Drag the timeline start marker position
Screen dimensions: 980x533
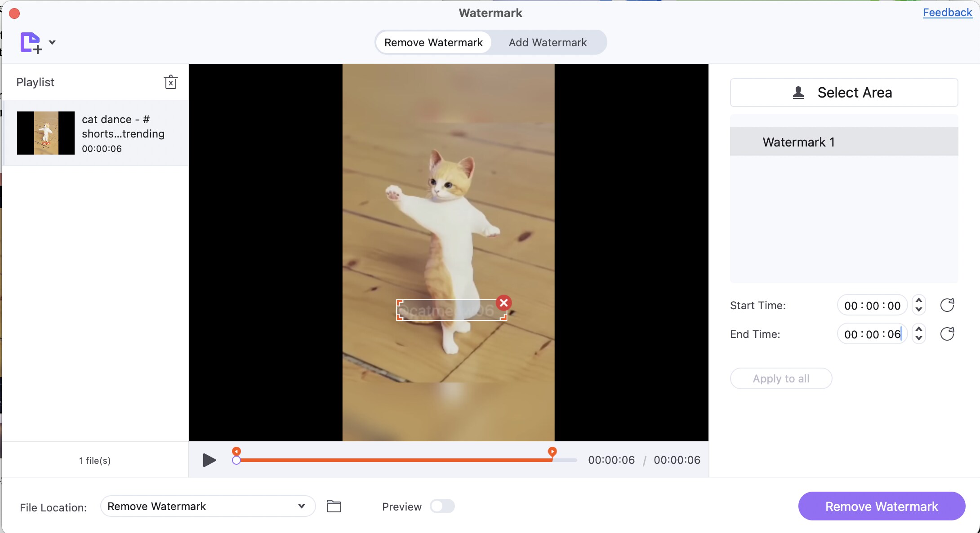coord(237,451)
